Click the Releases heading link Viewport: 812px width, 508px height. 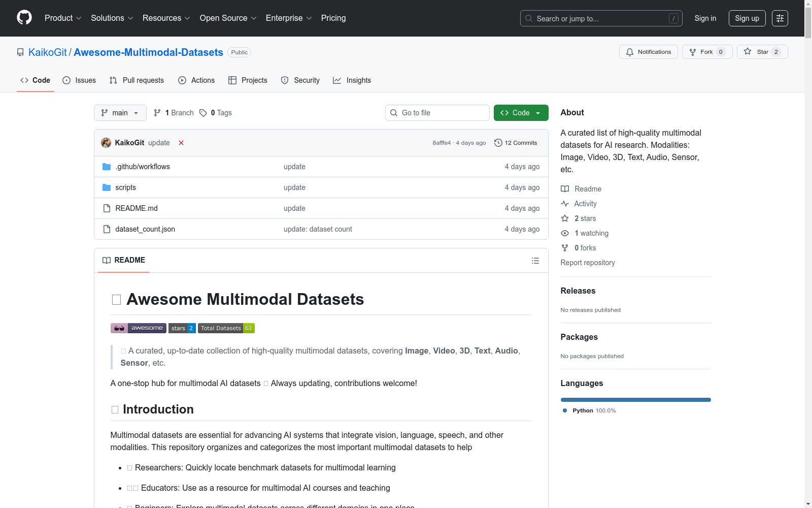pos(578,291)
